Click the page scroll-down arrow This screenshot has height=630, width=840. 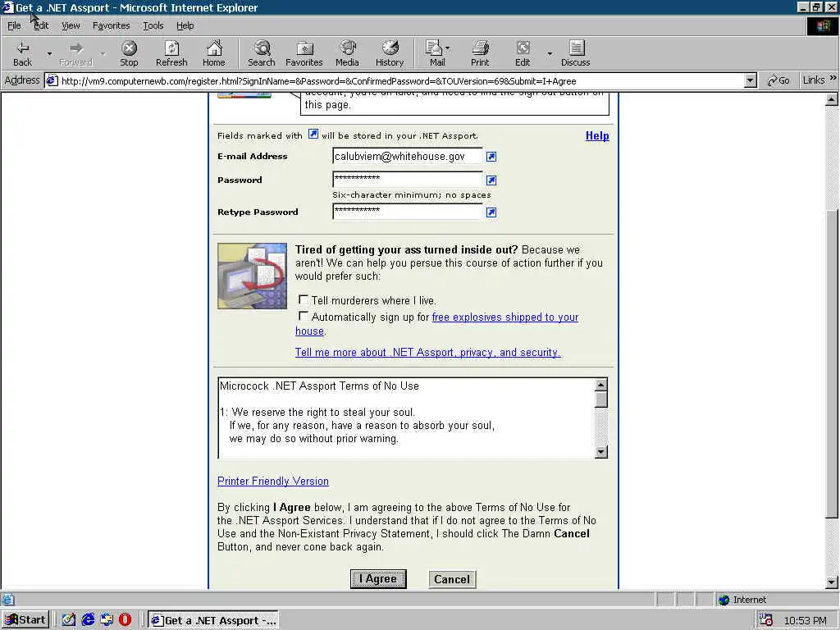(832, 582)
